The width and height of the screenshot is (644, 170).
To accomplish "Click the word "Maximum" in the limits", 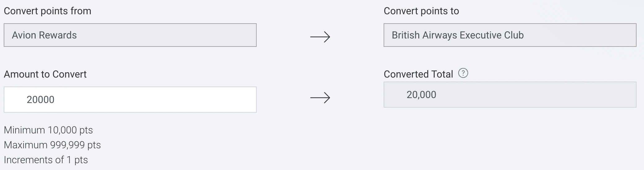I will [25, 145].
